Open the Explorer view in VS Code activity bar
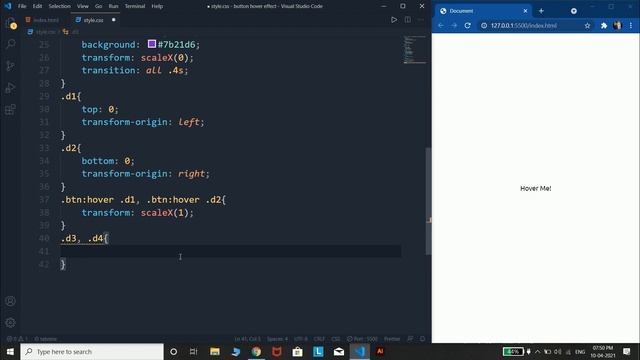 (11, 24)
